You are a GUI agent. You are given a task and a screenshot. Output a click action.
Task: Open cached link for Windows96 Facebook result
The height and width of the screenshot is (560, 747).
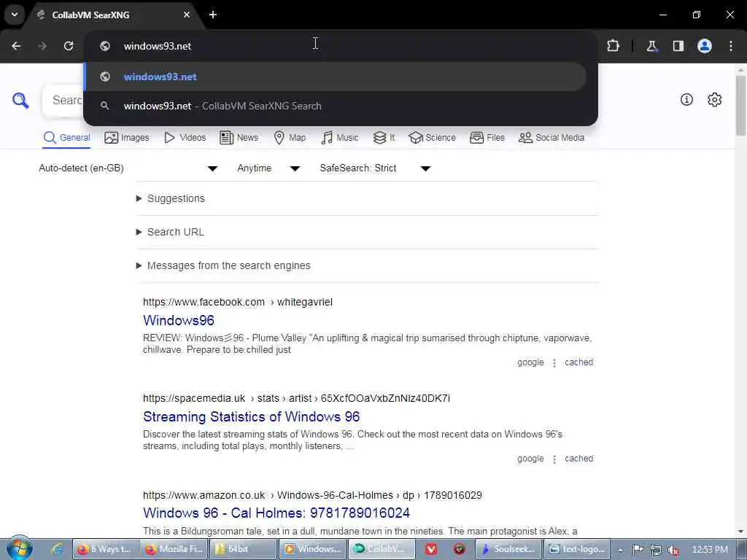(x=578, y=362)
